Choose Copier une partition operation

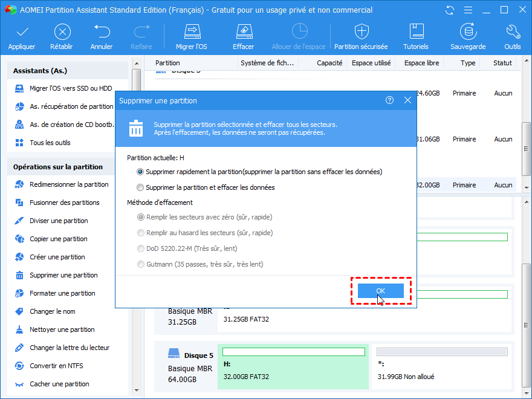click(x=51, y=239)
